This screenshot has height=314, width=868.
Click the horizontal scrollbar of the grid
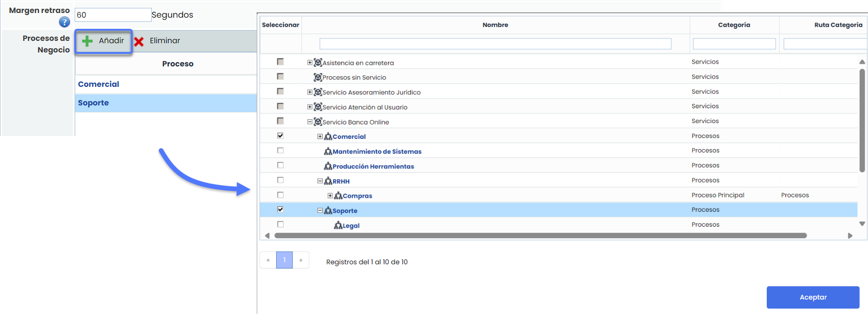(540, 236)
